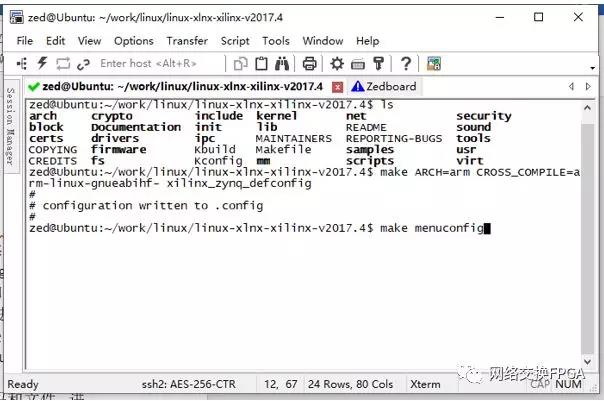This screenshot has height=401, width=604.
Task: Maximize the SecureCRT window
Action: pyautogui.click(x=539, y=17)
